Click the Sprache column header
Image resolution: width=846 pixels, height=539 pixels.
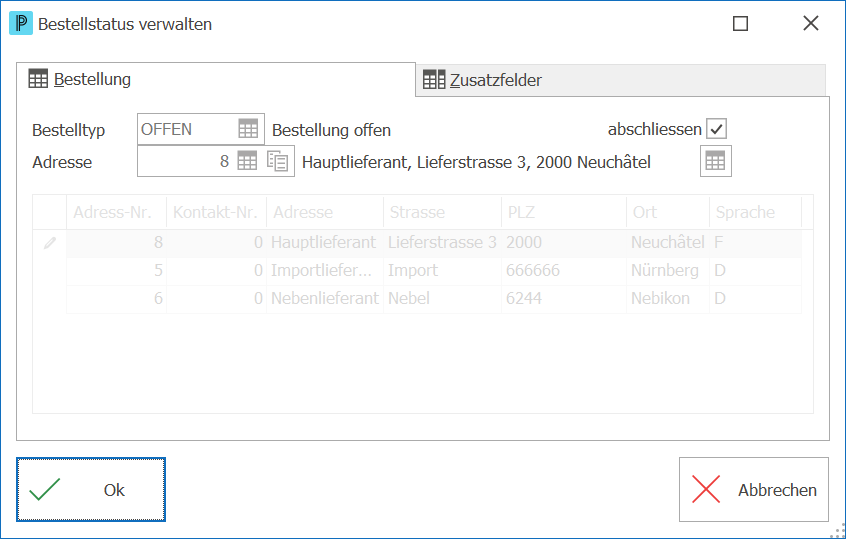755,212
